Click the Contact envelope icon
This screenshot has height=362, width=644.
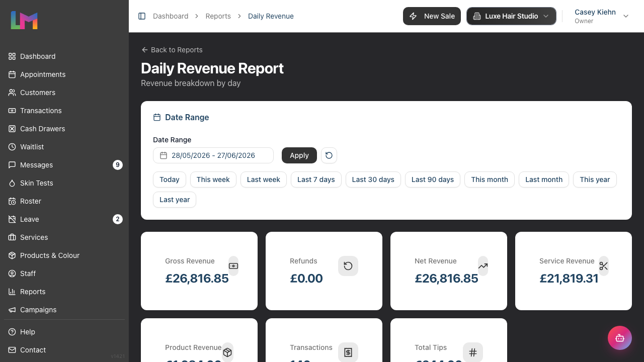coord(12,350)
